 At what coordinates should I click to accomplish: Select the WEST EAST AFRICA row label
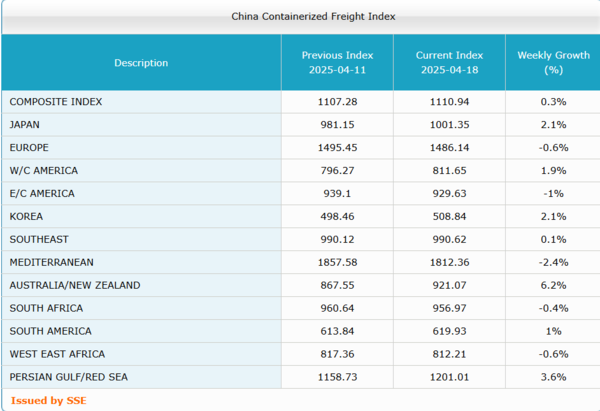(56, 354)
